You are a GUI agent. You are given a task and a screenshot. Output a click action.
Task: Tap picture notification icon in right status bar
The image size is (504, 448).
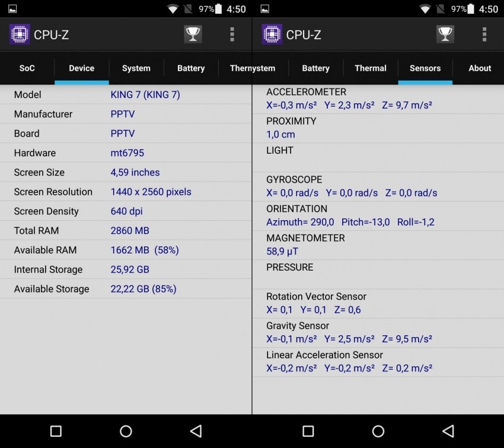click(265, 9)
